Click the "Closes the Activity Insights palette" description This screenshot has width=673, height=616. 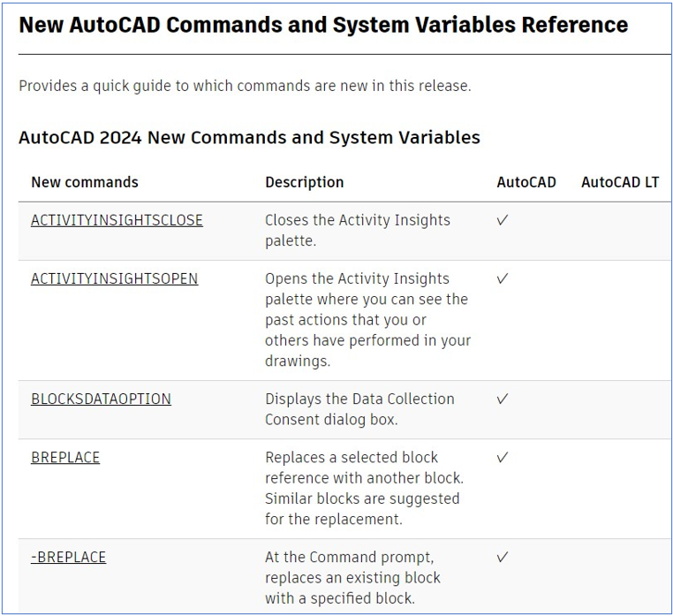click(x=357, y=230)
